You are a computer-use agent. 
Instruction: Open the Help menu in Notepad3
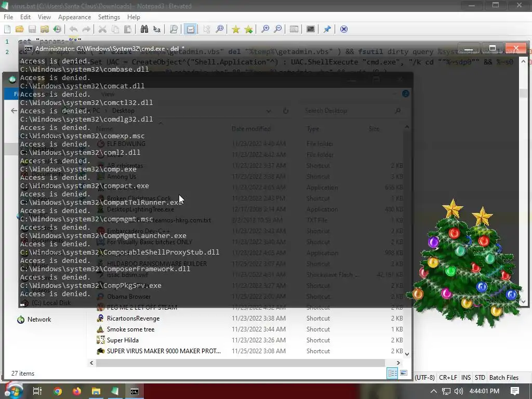point(134,17)
